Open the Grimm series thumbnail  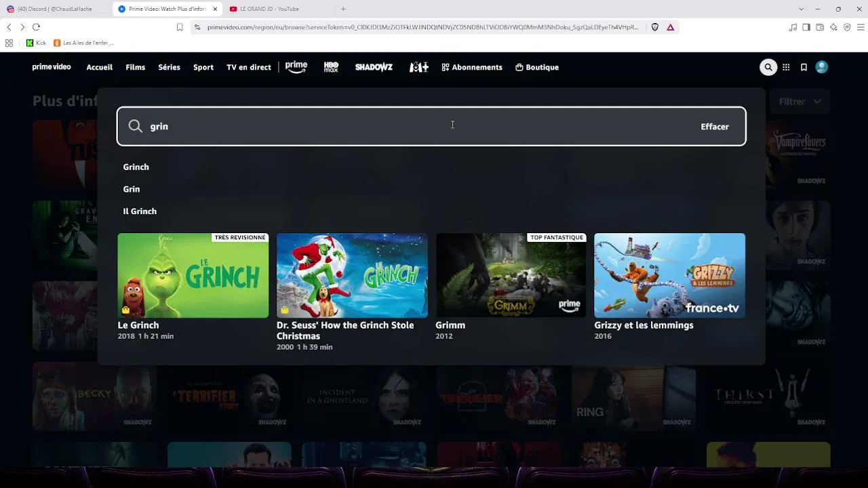click(x=511, y=275)
